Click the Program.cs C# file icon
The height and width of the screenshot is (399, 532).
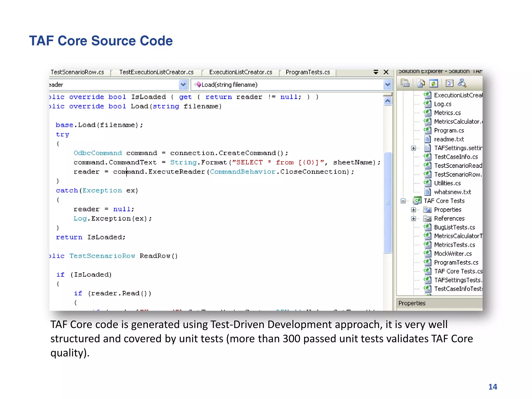pyautogui.click(x=428, y=130)
